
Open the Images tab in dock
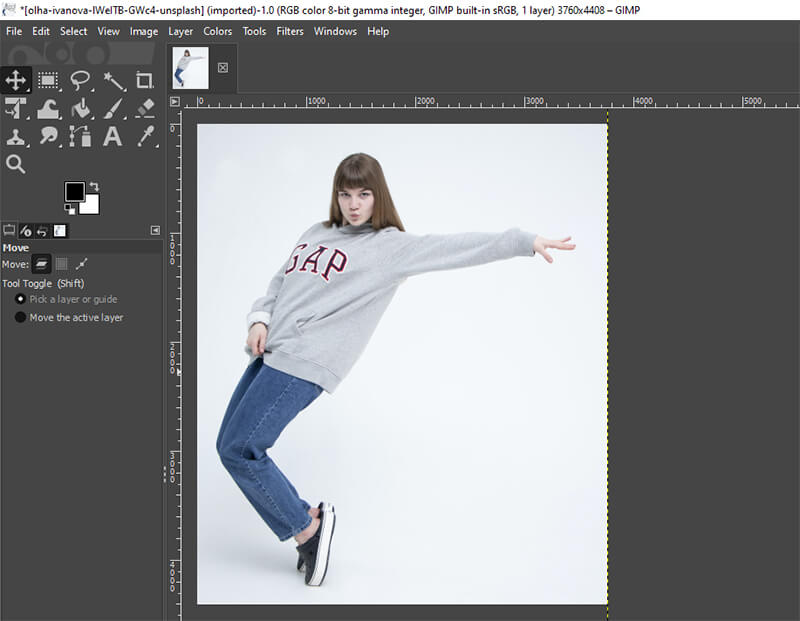tap(60, 231)
